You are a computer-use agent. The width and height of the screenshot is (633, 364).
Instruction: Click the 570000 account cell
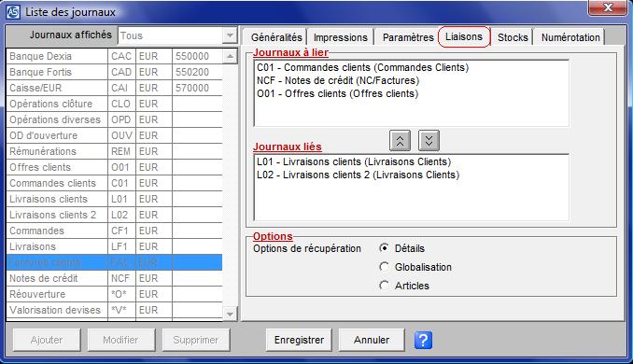point(197,88)
